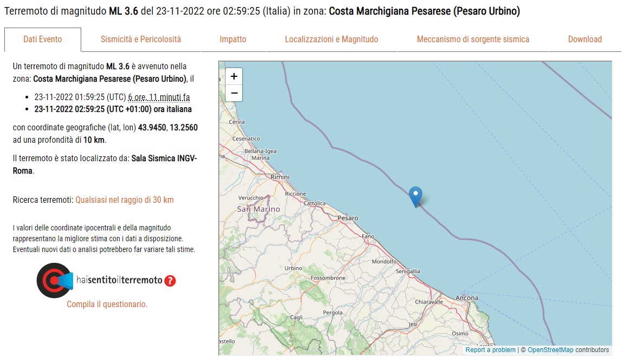The image size is (632, 364).
Task: Open the Compila il questionario link
Action: pyautogui.click(x=107, y=305)
